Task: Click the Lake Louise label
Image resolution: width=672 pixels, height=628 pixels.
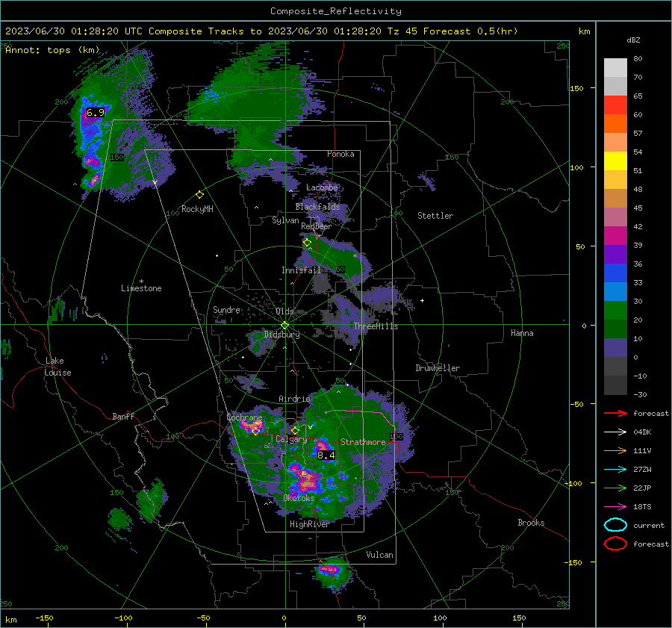Action: click(x=57, y=367)
